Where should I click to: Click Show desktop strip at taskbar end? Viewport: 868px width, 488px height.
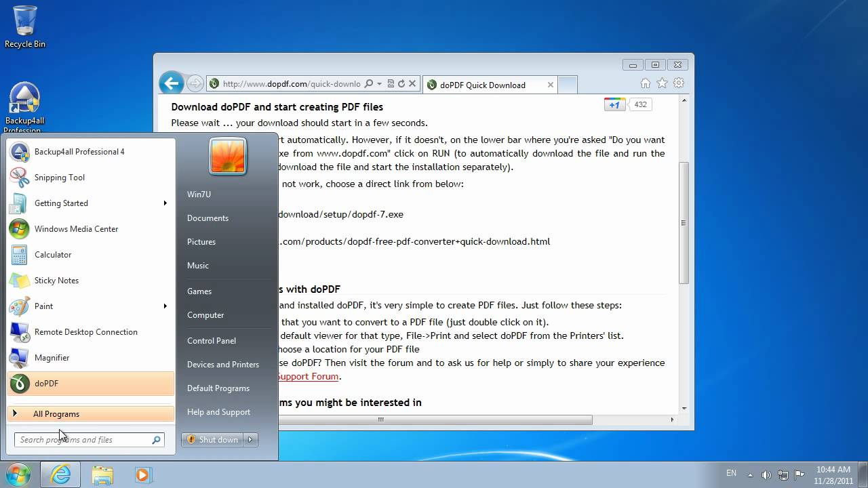pyautogui.click(x=863, y=474)
